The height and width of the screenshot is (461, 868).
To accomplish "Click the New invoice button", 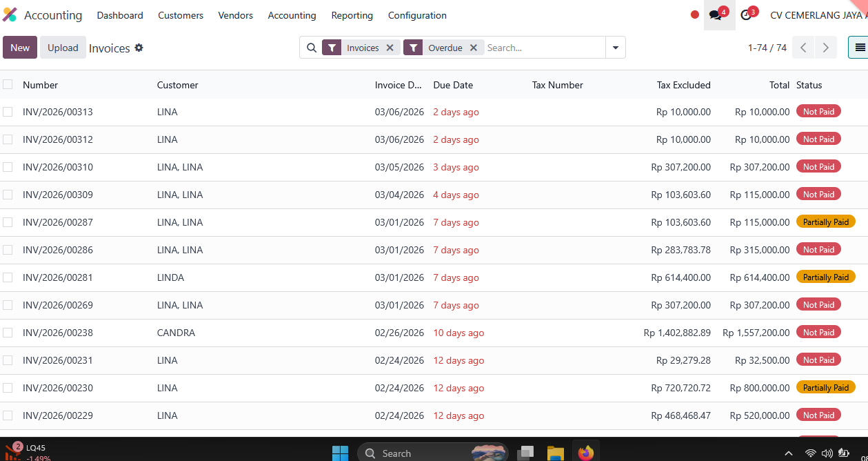I will [x=20, y=48].
